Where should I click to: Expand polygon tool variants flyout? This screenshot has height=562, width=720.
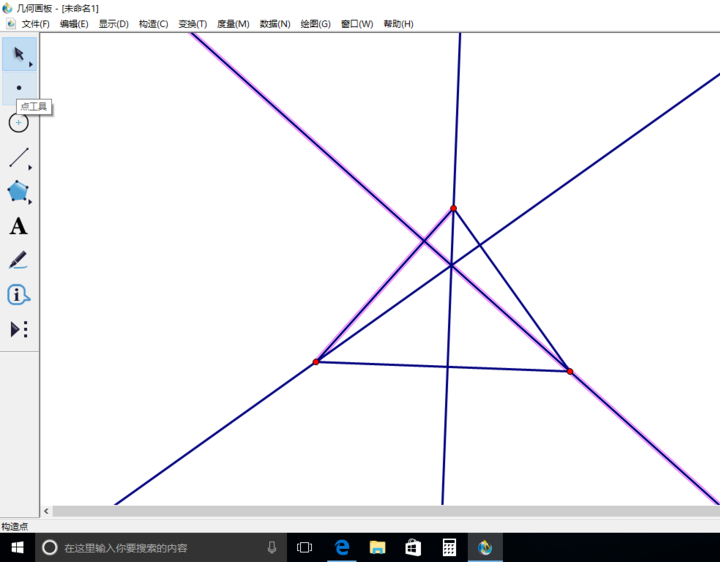30,202
